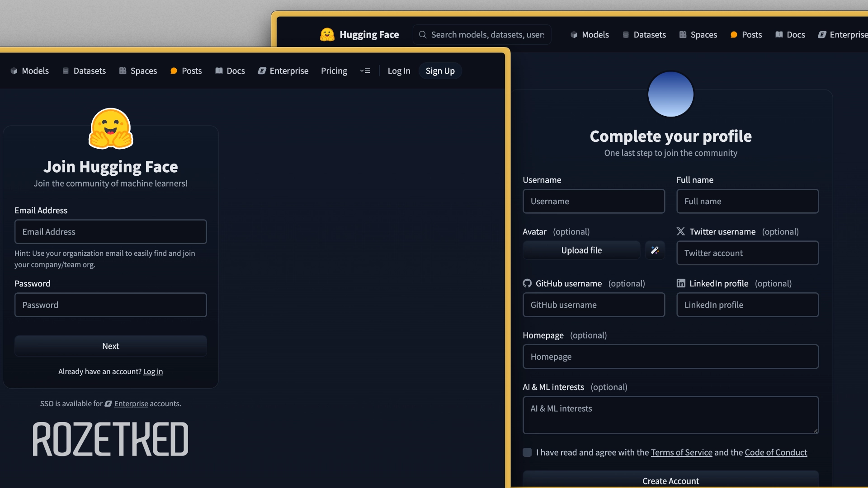868x488 pixels.
Task: Focus the Full name field
Action: point(747,202)
